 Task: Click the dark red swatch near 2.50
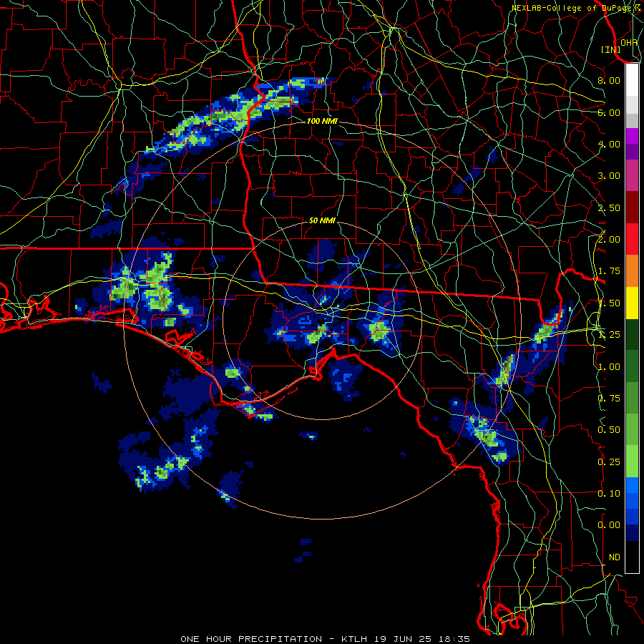click(632, 208)
